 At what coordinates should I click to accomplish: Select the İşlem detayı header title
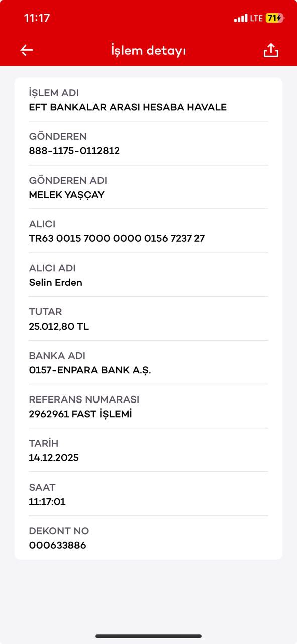point(148,51)
